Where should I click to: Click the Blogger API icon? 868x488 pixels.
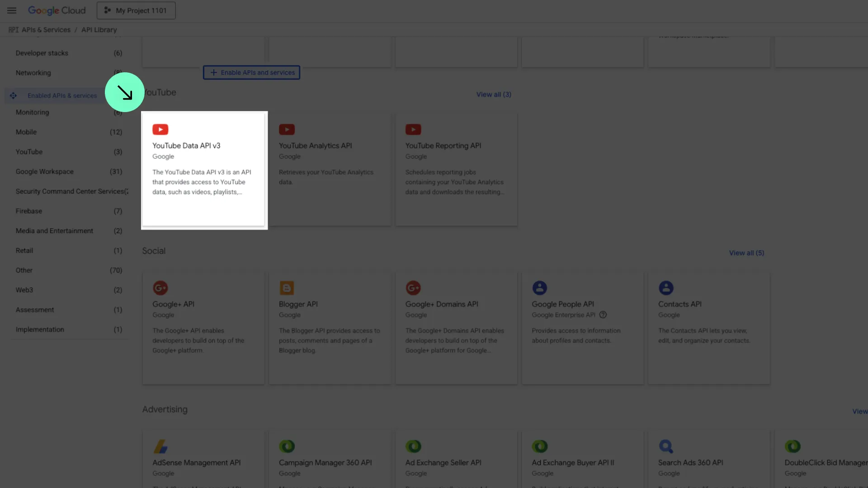click(x=287, y=288)
